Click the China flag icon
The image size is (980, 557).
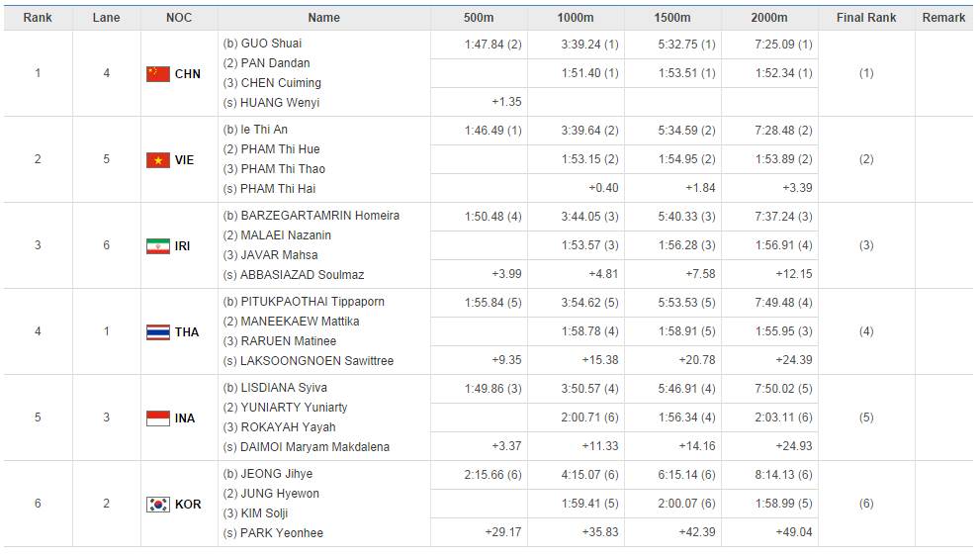pyautogui.click(x=158, y=73)
